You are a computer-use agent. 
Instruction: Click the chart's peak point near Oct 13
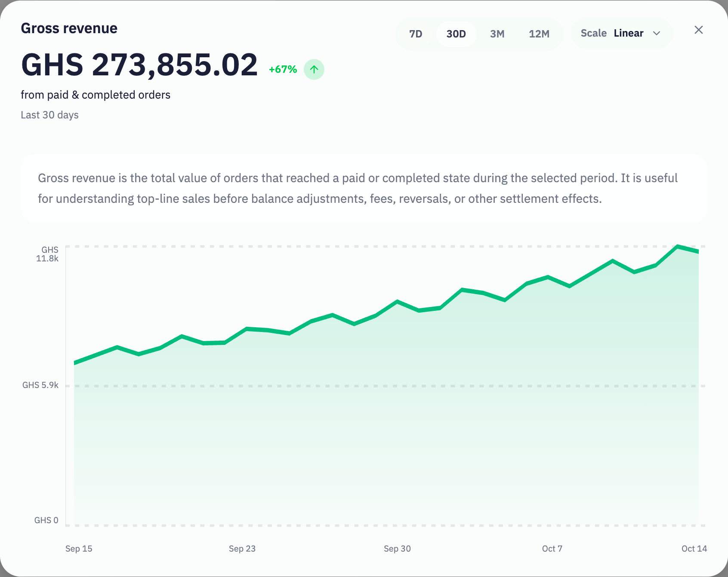(677, 247)
